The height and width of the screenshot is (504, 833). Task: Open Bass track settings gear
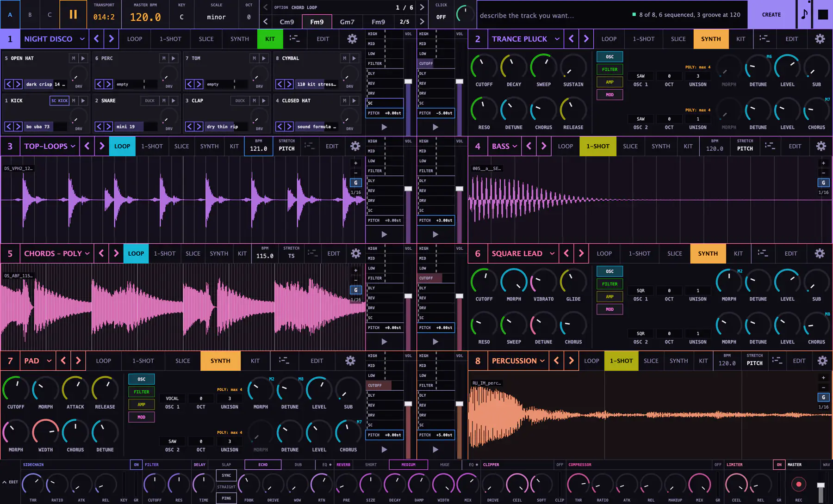[821, 146]
